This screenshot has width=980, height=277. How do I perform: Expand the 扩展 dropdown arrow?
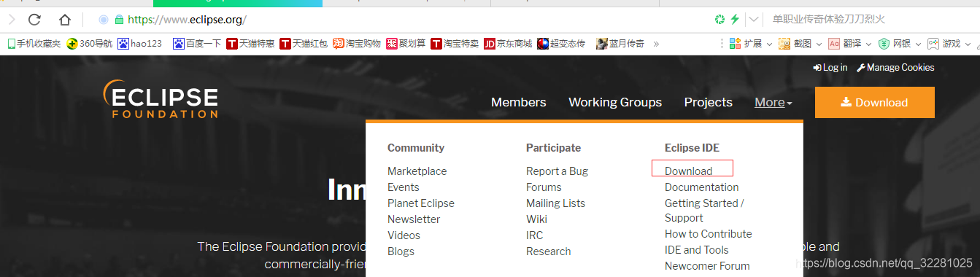coord(769,44)
